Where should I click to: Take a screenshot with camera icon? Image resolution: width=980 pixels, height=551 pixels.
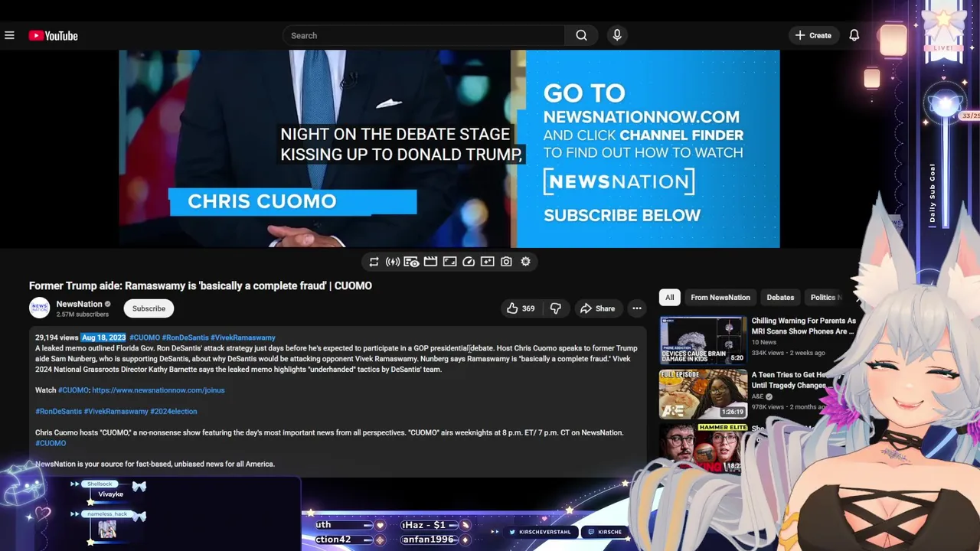click(x=506, y=262)
